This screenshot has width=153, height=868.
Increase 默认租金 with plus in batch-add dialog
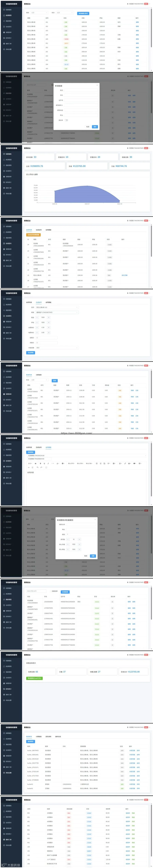[x=79, y=544]
